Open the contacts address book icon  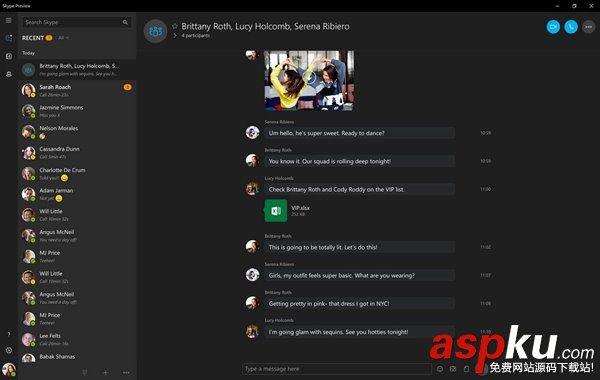8,56
